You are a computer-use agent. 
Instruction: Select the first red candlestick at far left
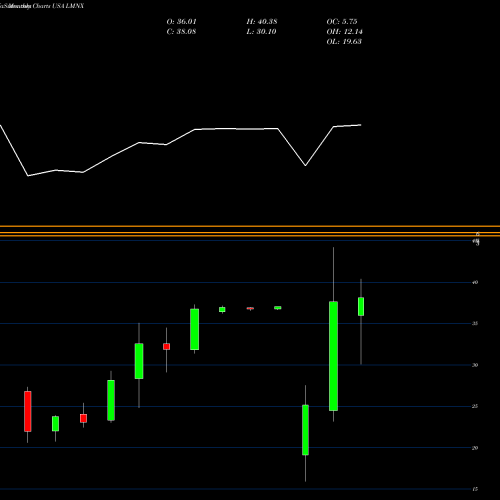pos(28,411)
